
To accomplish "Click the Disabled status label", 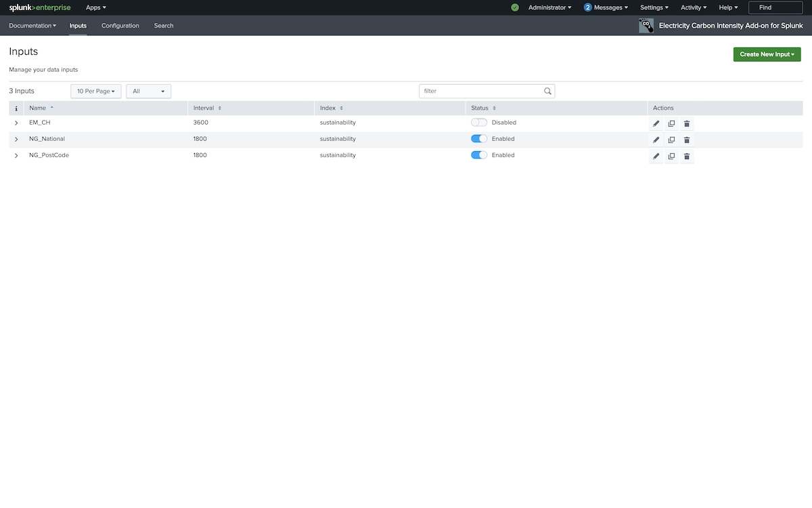I will pos(504,123).
